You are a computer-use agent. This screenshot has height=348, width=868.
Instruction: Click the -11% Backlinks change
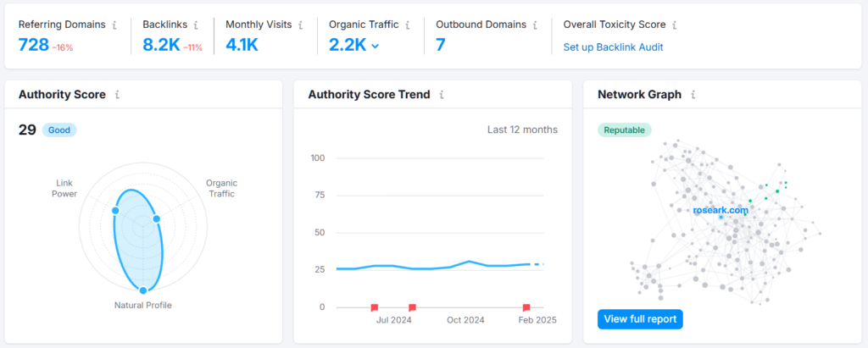pyautogui.click(x=192, y=47)
